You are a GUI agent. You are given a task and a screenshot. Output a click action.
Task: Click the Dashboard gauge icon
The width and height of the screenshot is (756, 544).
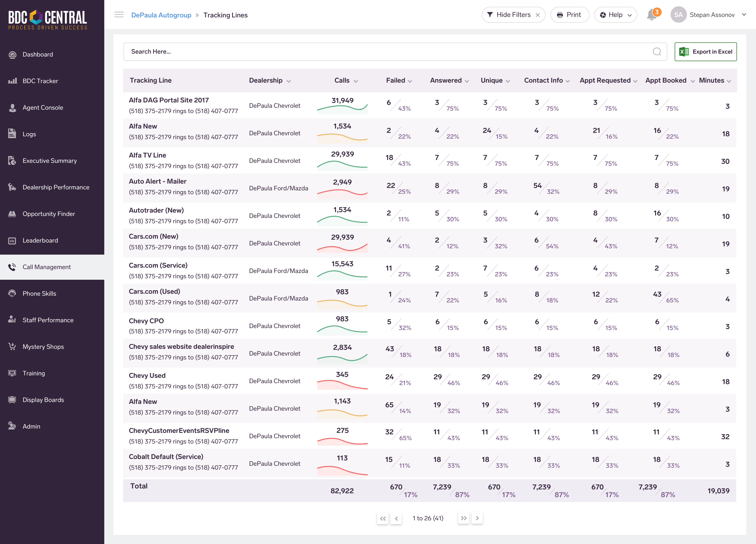[12, 55]
